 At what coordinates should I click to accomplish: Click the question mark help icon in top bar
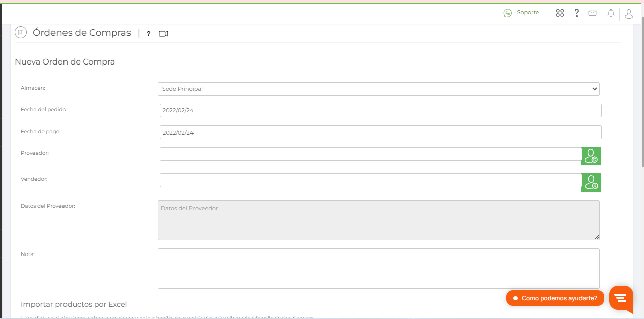576,13
